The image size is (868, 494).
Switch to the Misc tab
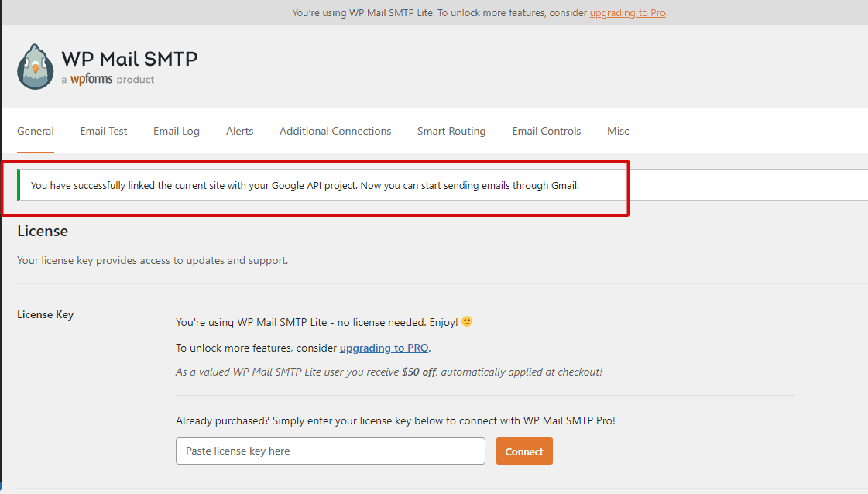point(618,132)
